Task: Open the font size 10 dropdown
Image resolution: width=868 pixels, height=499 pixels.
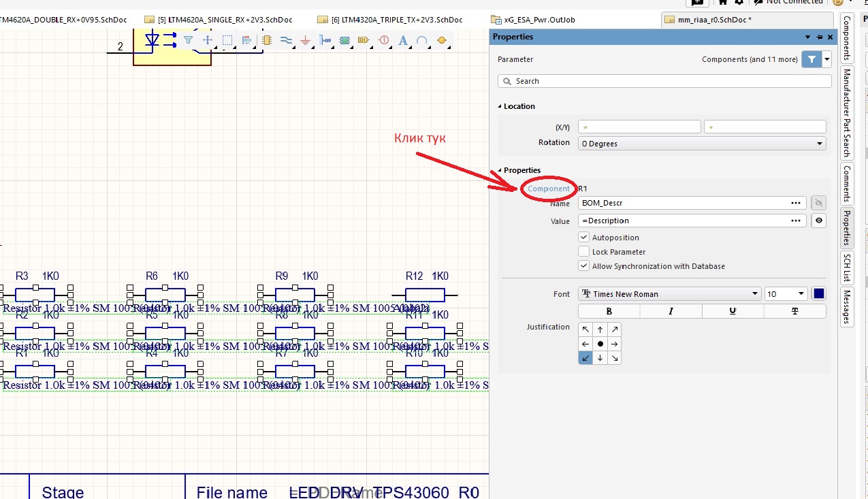Action: pos(786,294)
